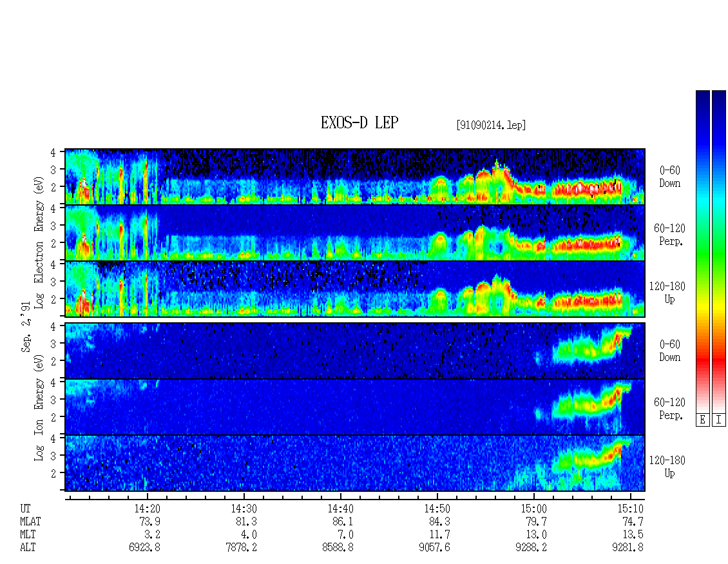Click the MLAT value 73.9

(x=149, y=521)
